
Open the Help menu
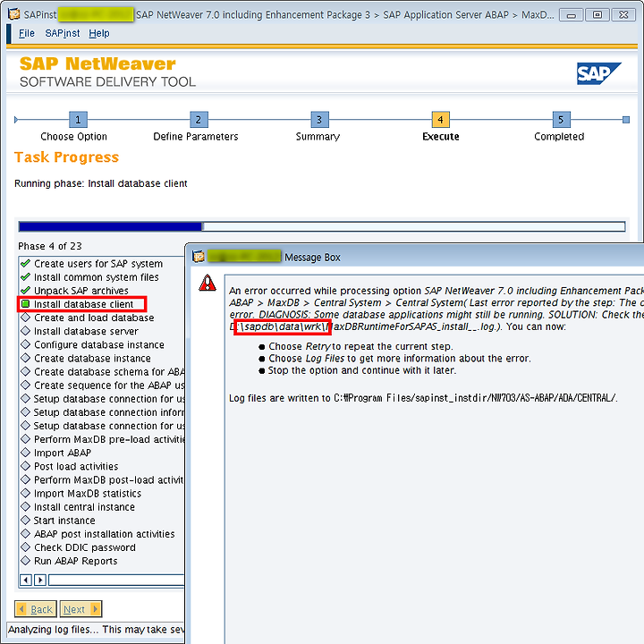point(99,33)
